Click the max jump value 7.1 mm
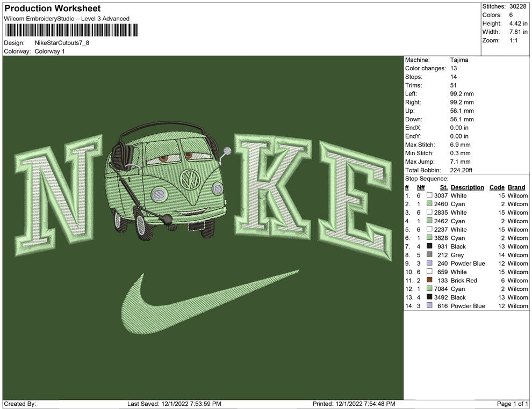 (460, 162)
